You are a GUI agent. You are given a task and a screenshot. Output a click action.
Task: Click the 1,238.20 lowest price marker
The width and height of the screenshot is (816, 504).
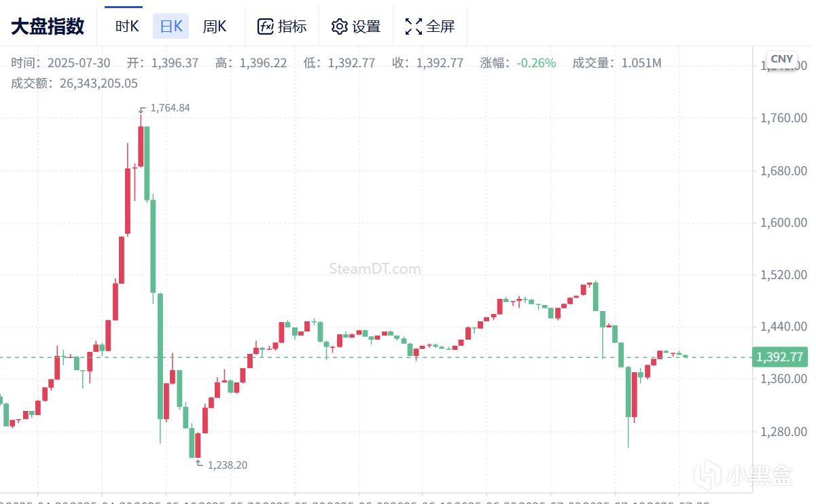pyautogui.click(x=227, y=465)
